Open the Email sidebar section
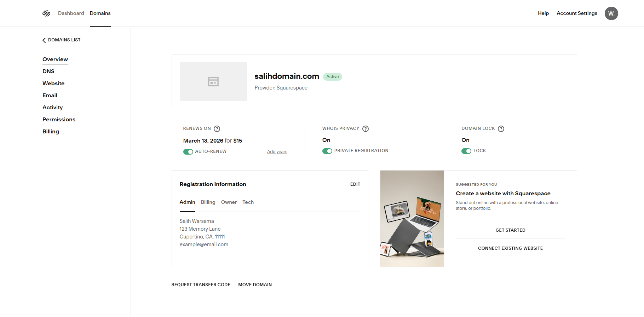The image size is (644, 317). (50, 96)
